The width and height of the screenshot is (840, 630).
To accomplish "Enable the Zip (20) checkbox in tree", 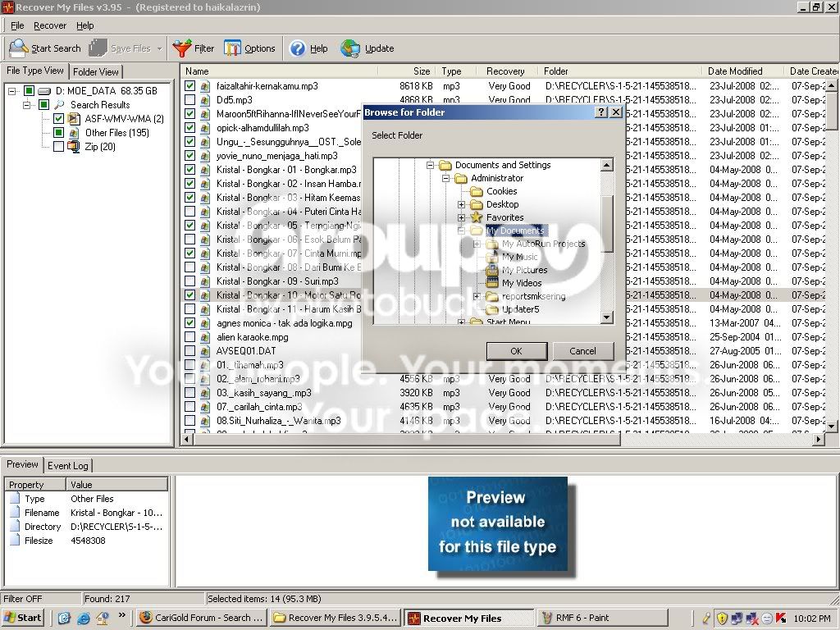I will [x=59, y=146].
